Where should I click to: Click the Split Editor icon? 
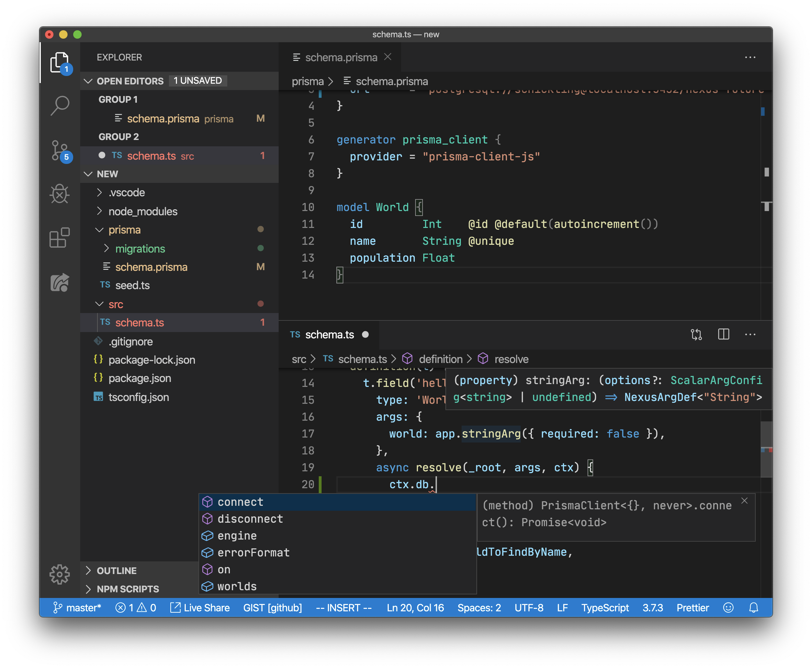click(x=723, y=334)
